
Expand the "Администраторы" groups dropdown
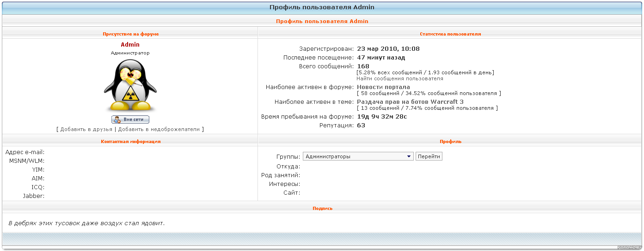[357, 156]
